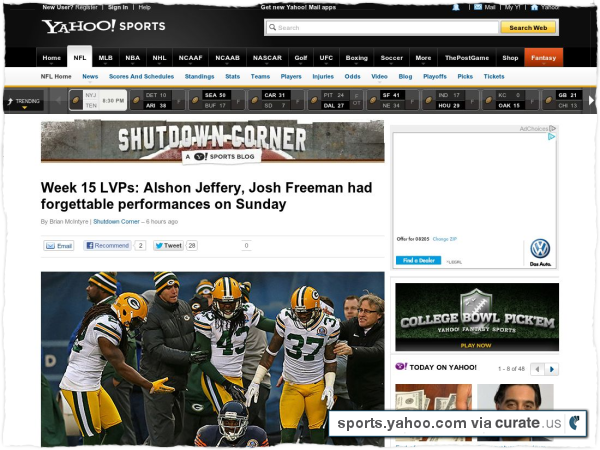This screenshot has width=600, height=450.
Task: Click the Shutdown Corner blog banner
Action: tap(212, 141)
